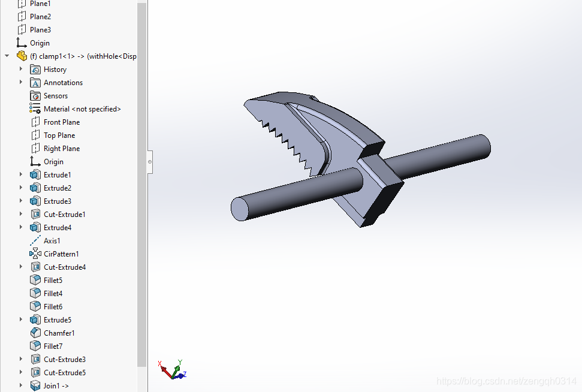Select the "CirPattern1" label
The width and height of the screenshot is (582, 392).
tap(61, 254)
